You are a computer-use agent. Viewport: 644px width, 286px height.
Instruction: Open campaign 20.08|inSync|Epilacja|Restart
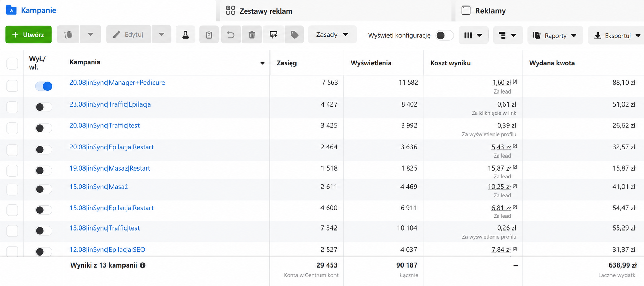[111, 147]
